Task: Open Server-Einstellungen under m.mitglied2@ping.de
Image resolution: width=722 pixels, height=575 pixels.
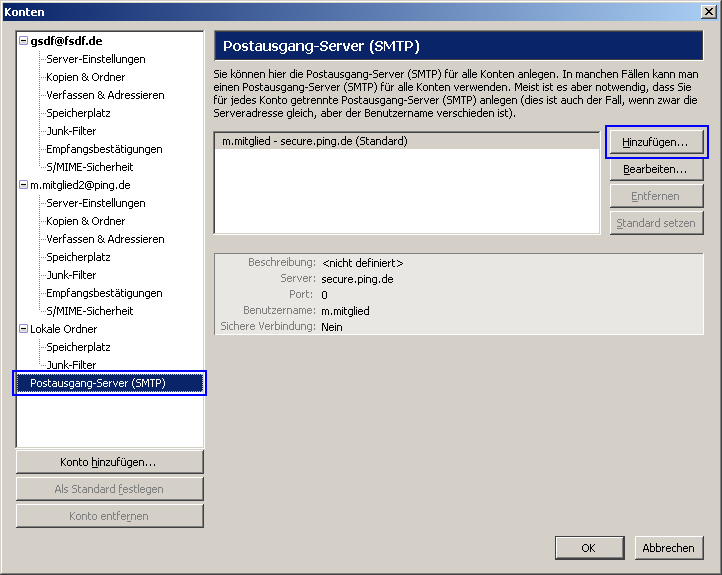Action: (95, 203)
